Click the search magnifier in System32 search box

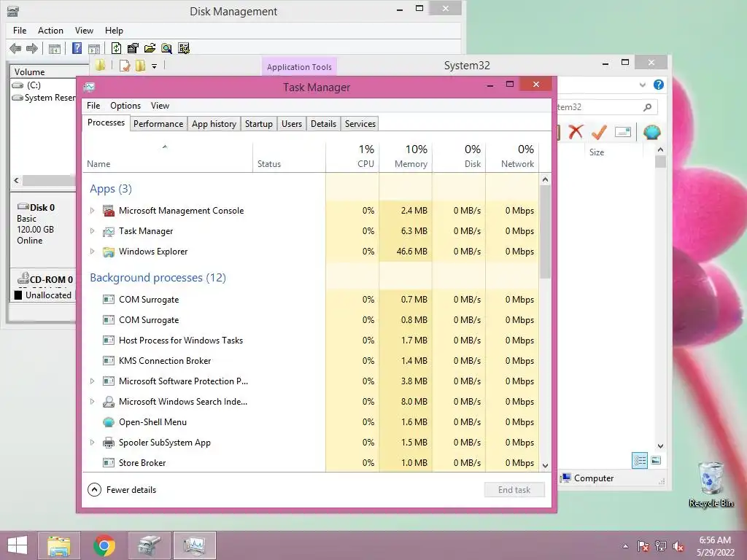[x=647, y=107]
